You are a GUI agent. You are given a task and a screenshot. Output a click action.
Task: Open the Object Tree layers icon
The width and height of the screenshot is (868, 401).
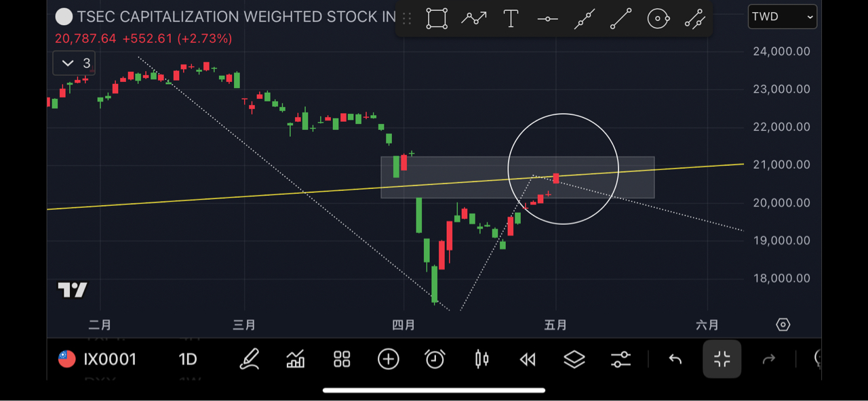(x=574, y=359)
